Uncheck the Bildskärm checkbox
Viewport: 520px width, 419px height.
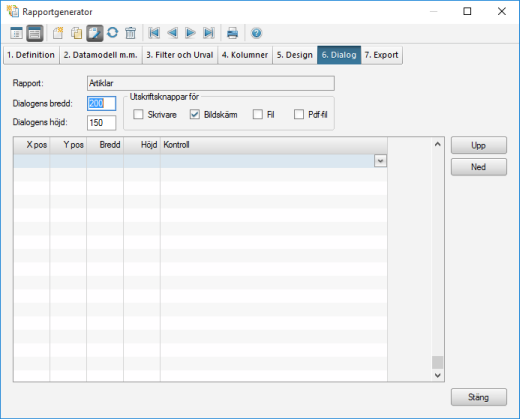click(x=194, y=114)
